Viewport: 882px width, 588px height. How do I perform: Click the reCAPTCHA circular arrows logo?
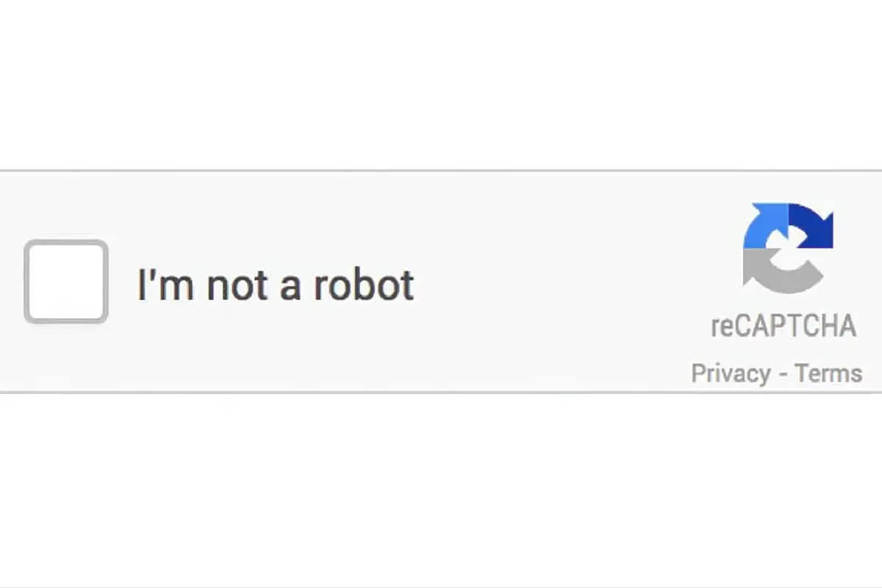tap(787, 248)
